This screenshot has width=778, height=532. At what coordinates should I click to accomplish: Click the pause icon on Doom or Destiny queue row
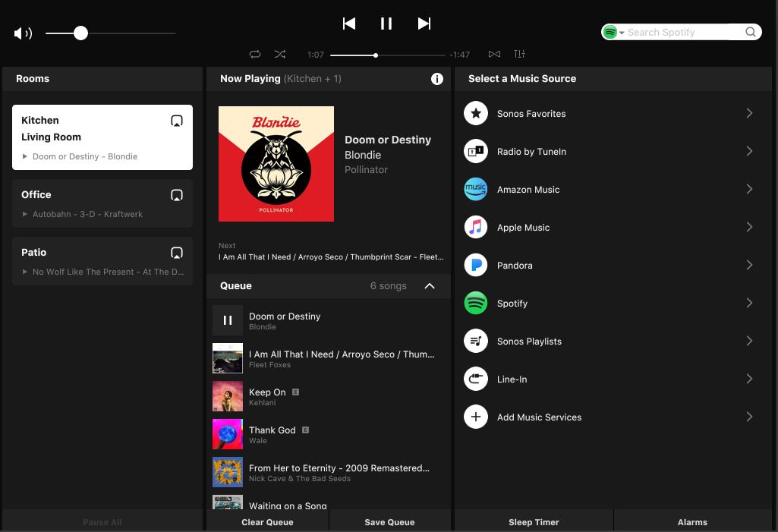pyautogui.click(x=228, y=320)
